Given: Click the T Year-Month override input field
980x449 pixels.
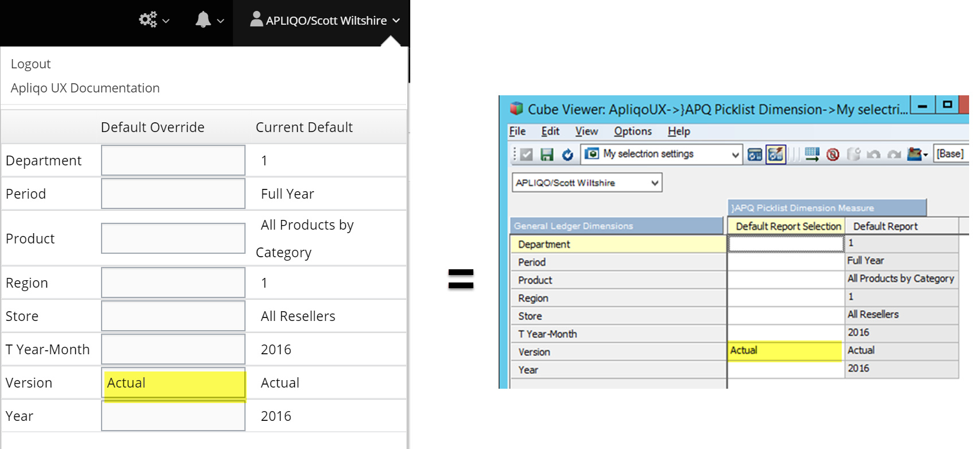Looking at the screenshot, I should (x=173, y=349).
